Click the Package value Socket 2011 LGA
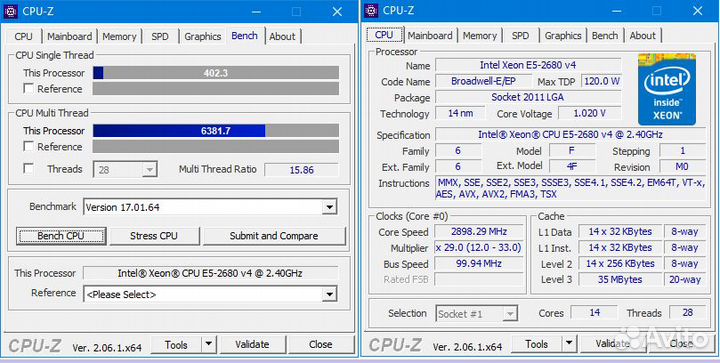The image size is (720, 363). coord(528,97)
